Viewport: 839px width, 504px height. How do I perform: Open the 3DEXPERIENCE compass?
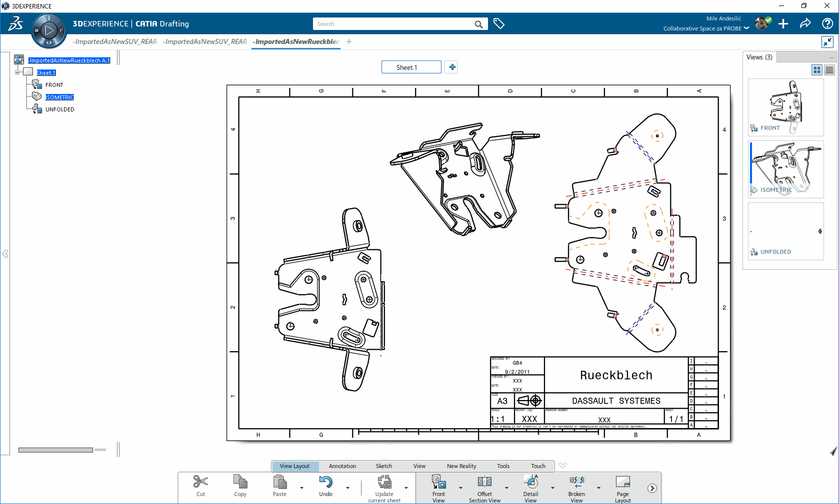point(48,30)
